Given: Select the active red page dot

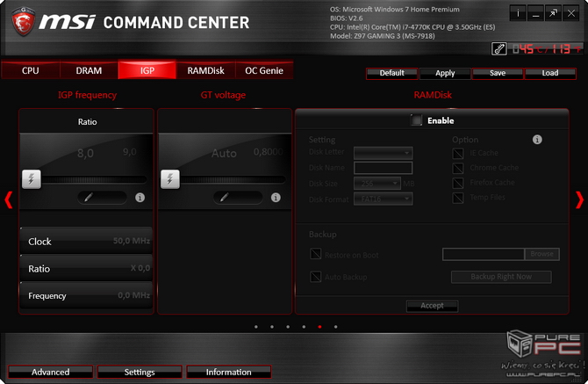Looking at the screenshot, I should pyautogui.click(x=319, y=327).
